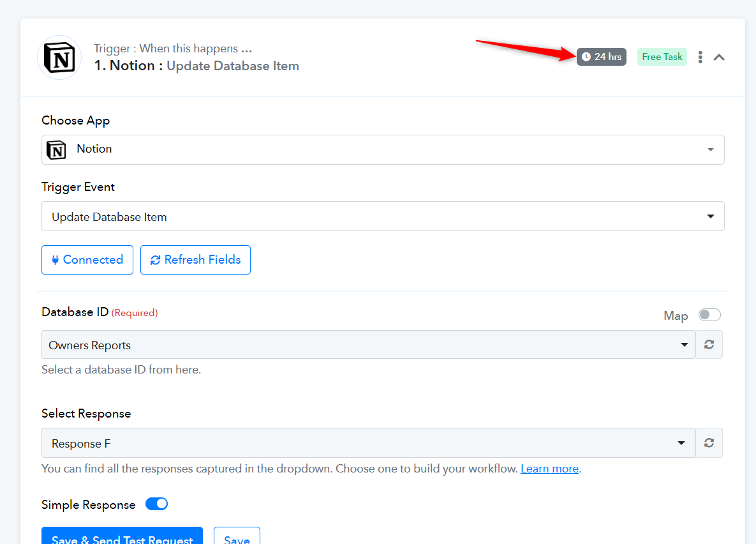Click the 24 hrs polling interval badge
The width and height of the screenshot is (756, 544).
coord(601,57)
